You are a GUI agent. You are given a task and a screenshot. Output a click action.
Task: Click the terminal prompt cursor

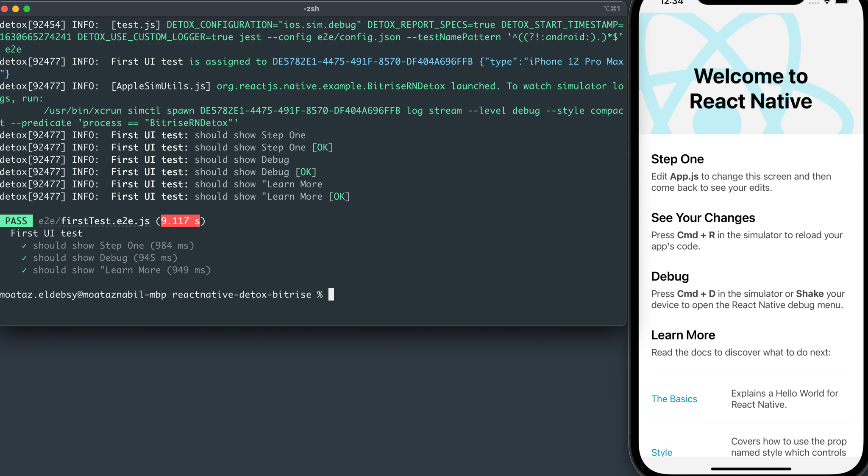click(x=331, y=294)
